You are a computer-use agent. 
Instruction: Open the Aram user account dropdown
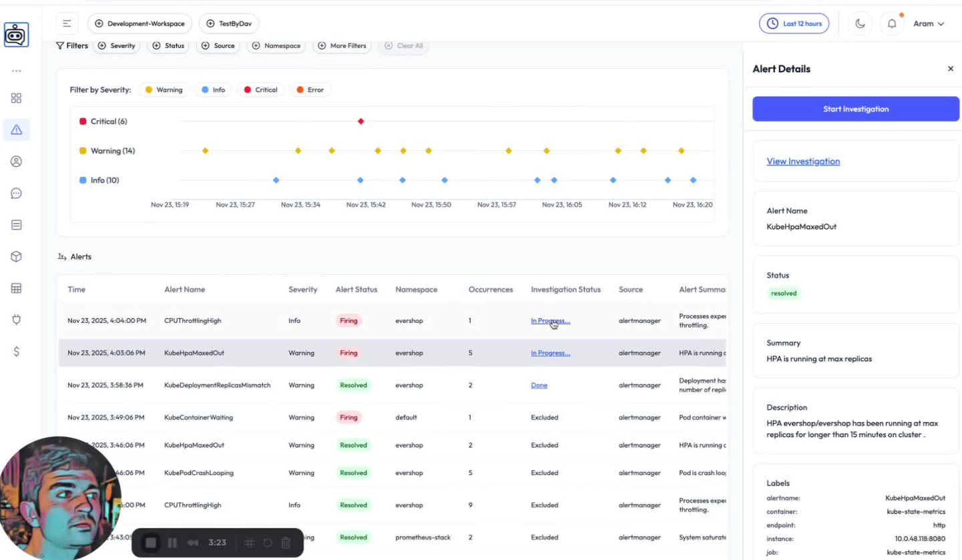pyautogui.click(x=929, y=24)
